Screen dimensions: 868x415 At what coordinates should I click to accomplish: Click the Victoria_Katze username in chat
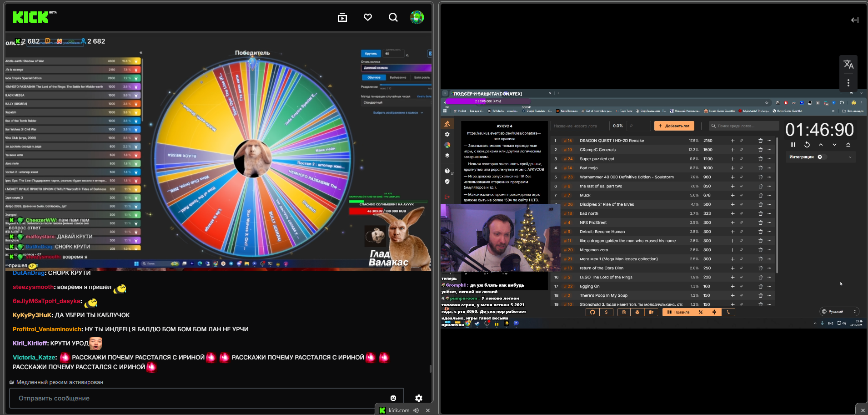pos(34,358)
